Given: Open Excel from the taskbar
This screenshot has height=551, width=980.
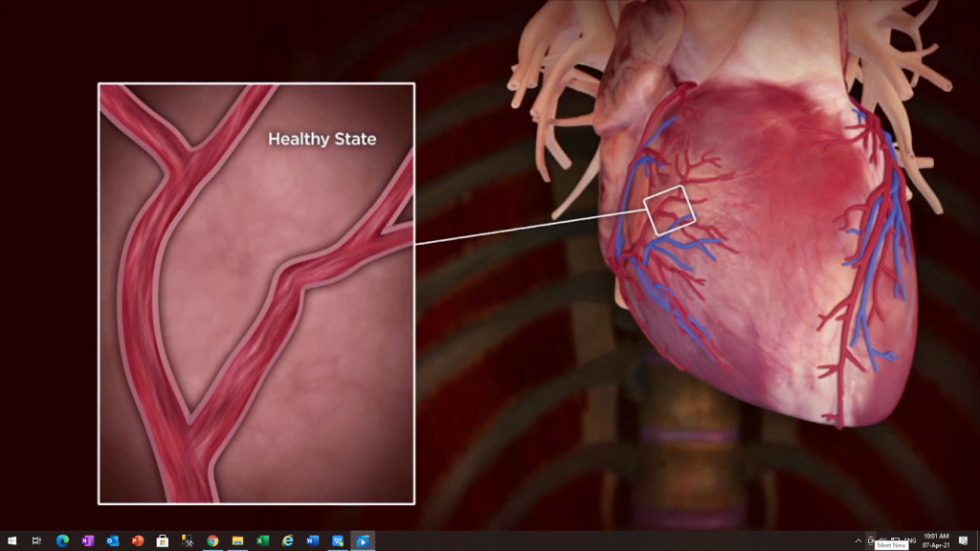Looking at the screenshot, I should pos(262,541).
